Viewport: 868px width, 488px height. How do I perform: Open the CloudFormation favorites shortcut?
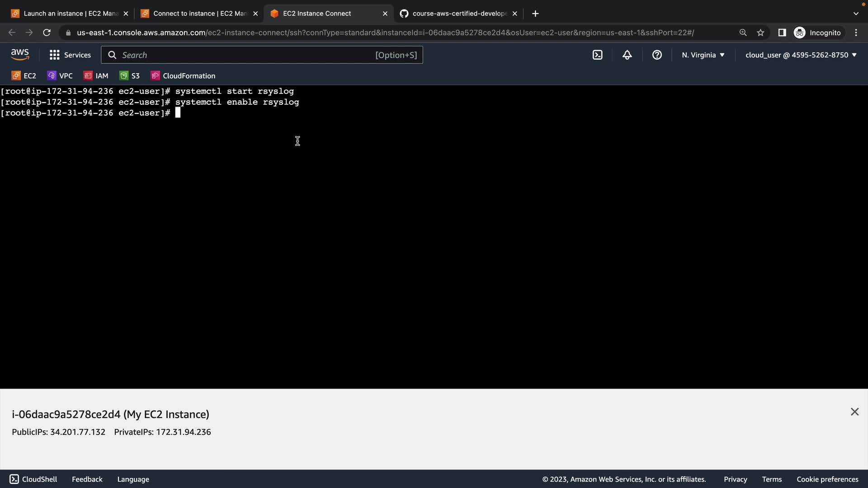[183, 76]
